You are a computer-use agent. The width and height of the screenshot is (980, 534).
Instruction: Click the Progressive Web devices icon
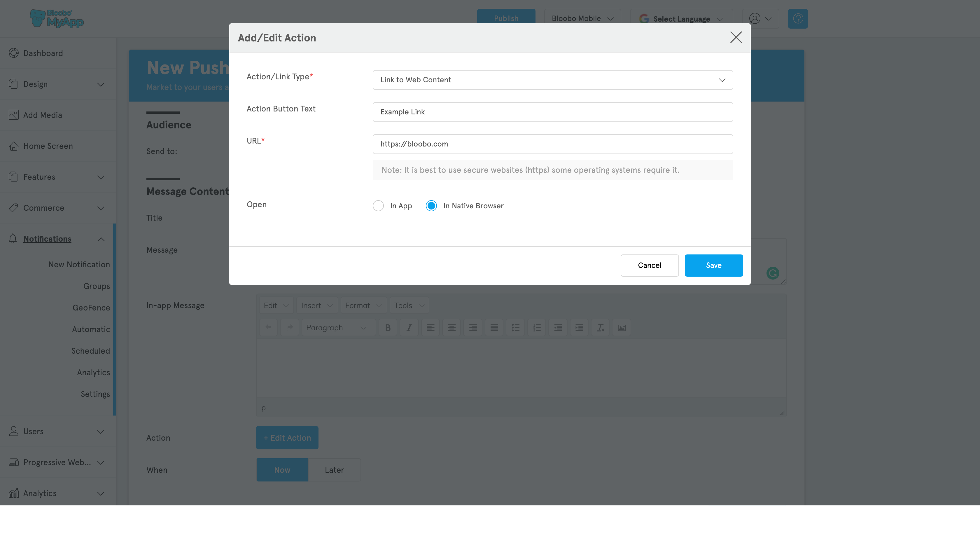tap(14, 462)
